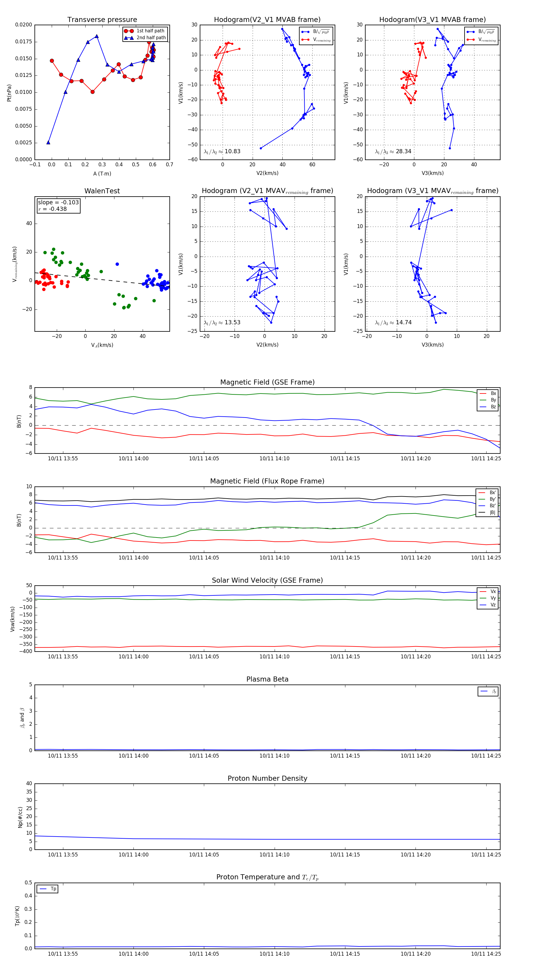Click the 'Solar Wind Velocity (GSE Frame)' title
Screen dimensions: 535x980
click(x=267, y=580)
